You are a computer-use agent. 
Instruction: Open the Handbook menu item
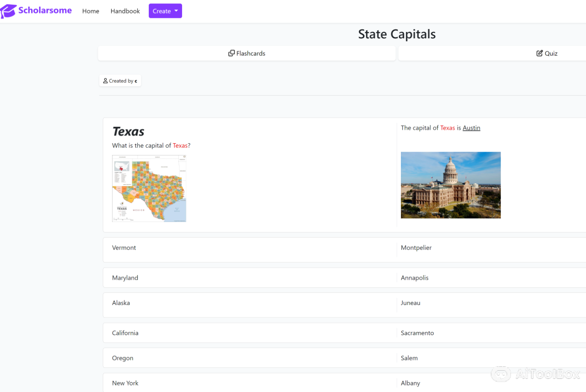(125, 11)
